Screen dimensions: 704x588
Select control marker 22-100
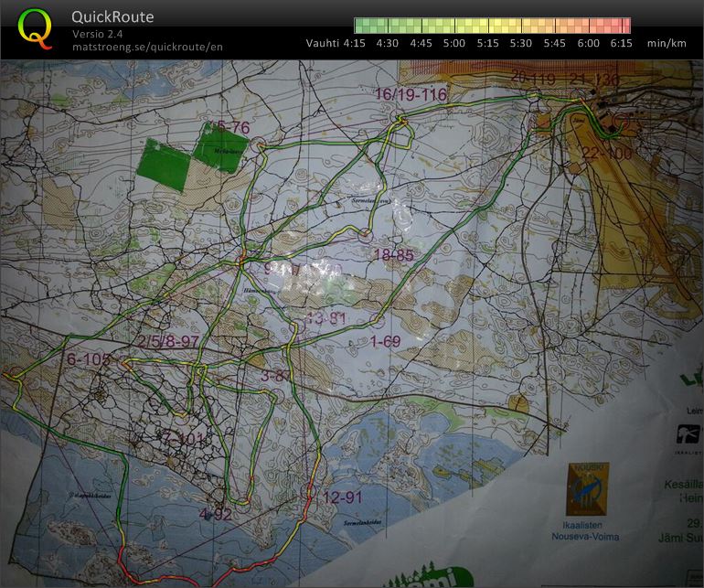606,154
